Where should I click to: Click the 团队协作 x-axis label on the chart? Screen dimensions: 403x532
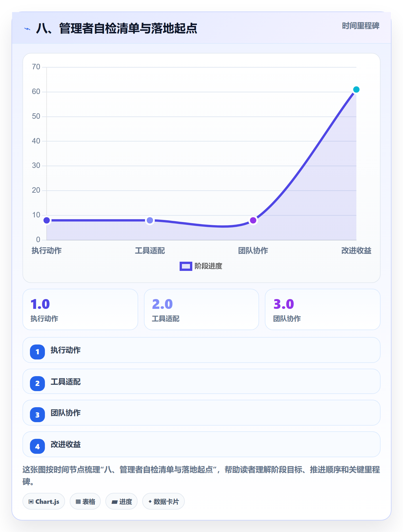253,250
